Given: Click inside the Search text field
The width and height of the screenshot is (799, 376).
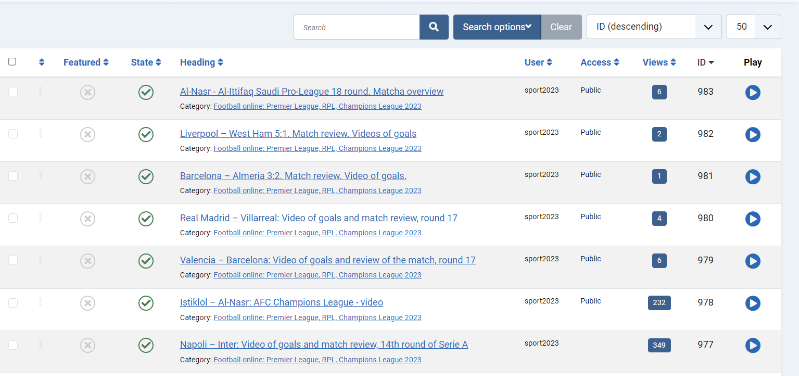Looking at the screenshot, I should coord(357,27).
